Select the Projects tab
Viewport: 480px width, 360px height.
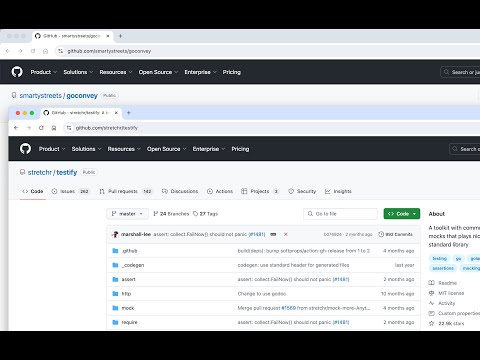[260, 191]
